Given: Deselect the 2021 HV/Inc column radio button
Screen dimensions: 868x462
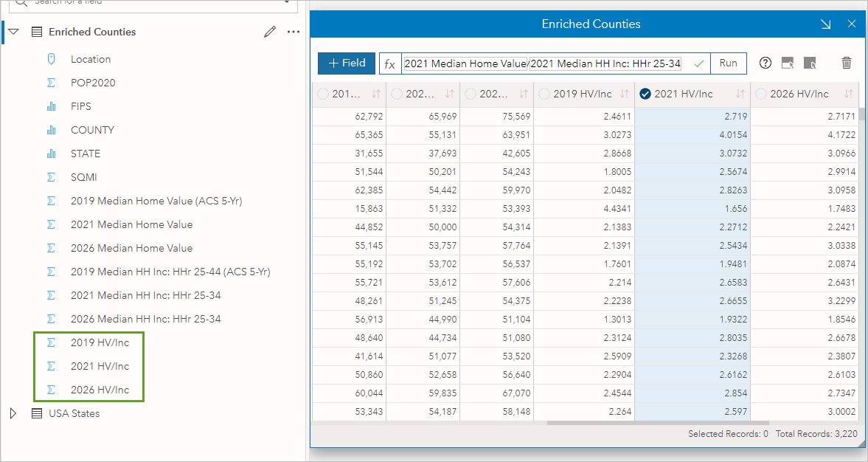Looking at the screenshot, I should pyautogui.click(x=647, y=94).
